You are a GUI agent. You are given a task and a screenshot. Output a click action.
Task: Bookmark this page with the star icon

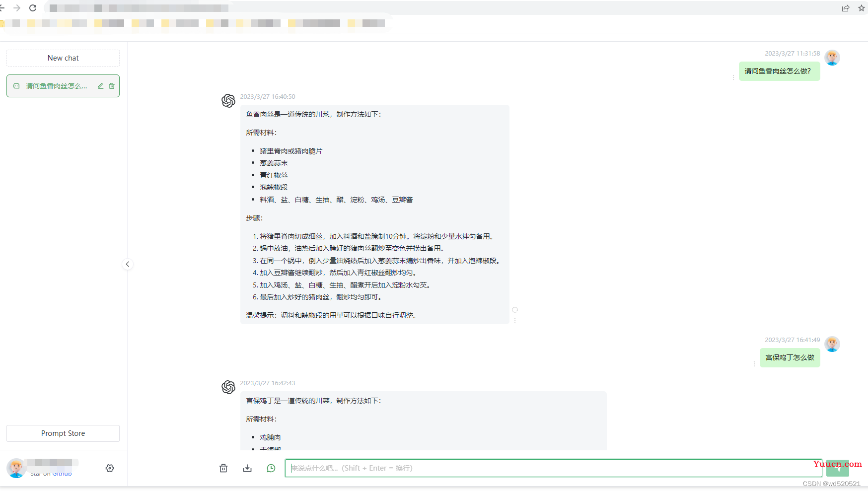862,8
